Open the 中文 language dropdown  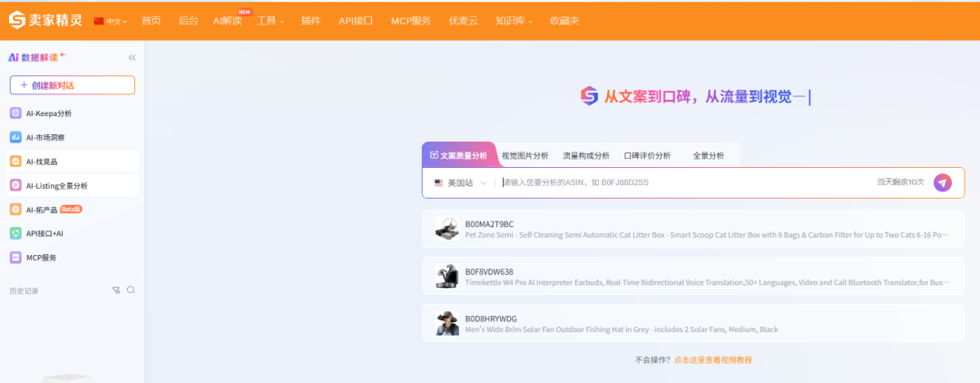[110, 21]
